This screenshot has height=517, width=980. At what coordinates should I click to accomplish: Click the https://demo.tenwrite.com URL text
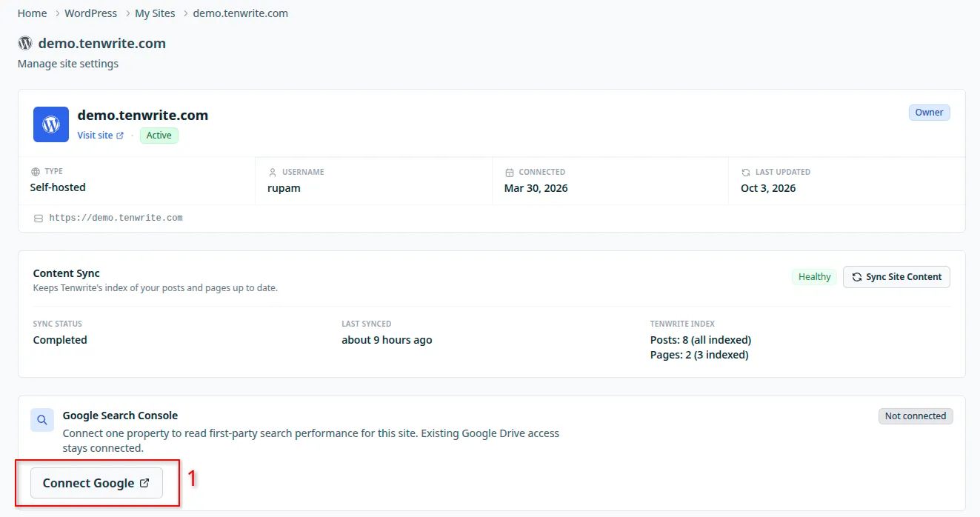point(116,219)
